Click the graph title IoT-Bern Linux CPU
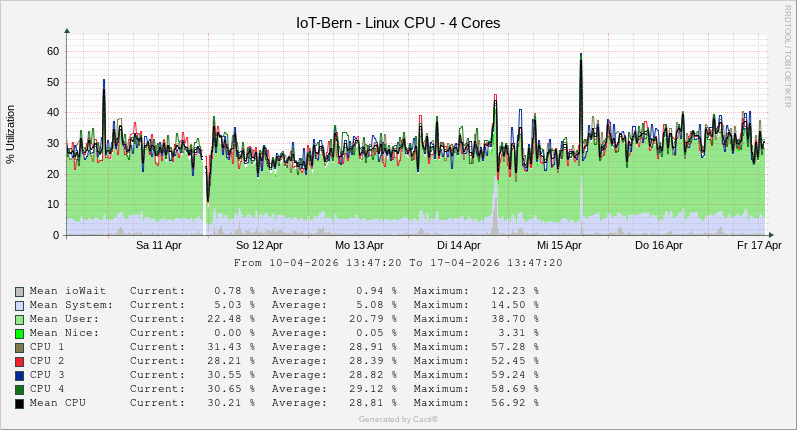The width and height of the screenshot is (797, 430). [398, 22]
